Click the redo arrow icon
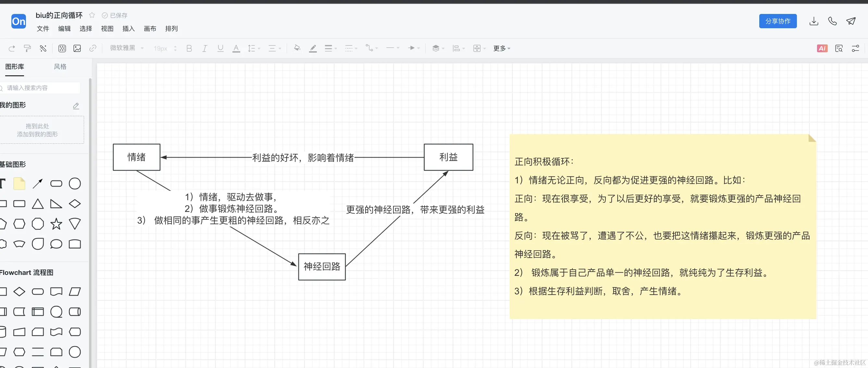The width and height of the screenshot is (868, 368). [x=12, y=48]
